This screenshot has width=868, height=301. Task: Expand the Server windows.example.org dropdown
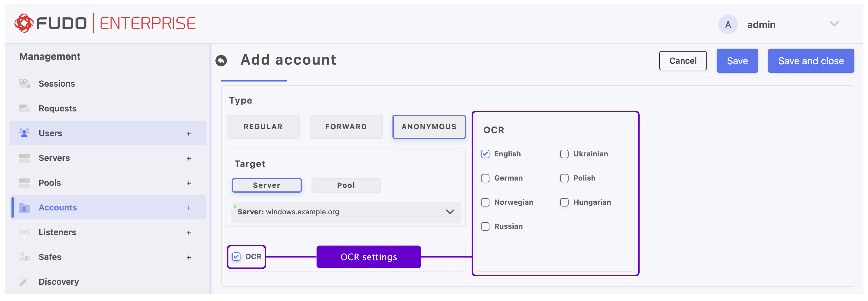pos(346,212)
